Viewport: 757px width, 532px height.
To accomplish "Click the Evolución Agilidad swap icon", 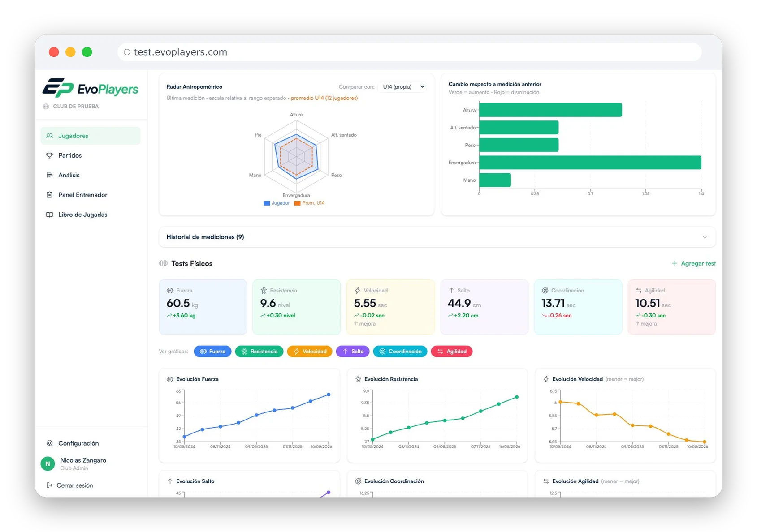I will point(546,481).
